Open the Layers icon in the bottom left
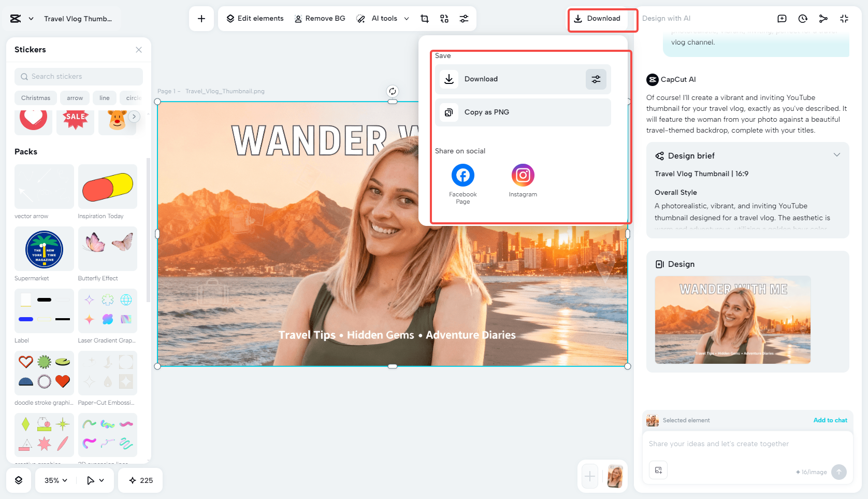The image size is (868, 499). pos(19,480)
